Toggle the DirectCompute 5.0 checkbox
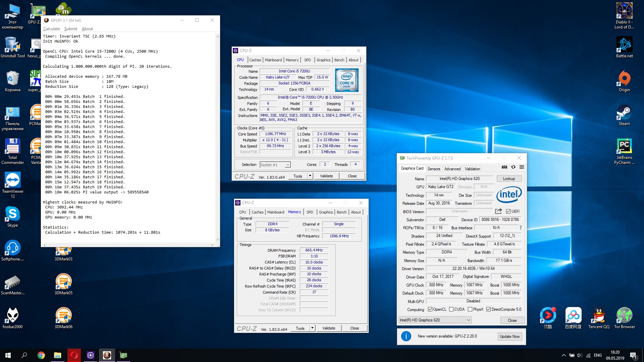This screenshot has height=362, width=644. click(488, 309)
